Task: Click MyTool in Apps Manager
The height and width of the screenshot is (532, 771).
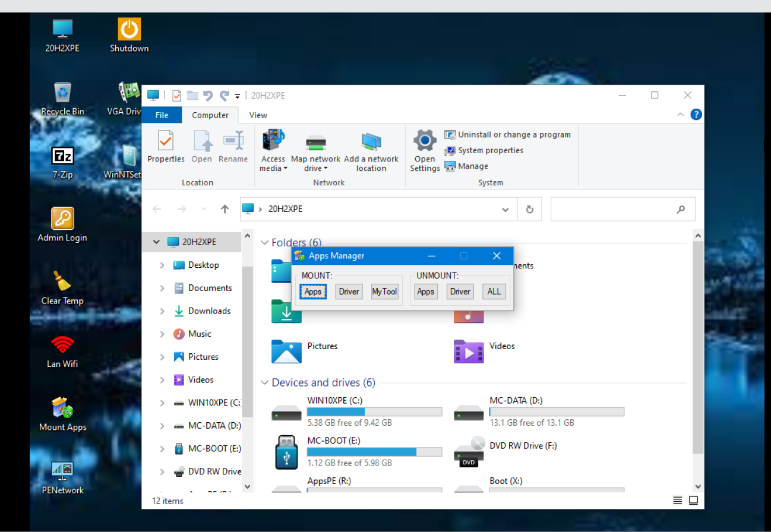Action: pyautogui.click(x=384, y=292)
